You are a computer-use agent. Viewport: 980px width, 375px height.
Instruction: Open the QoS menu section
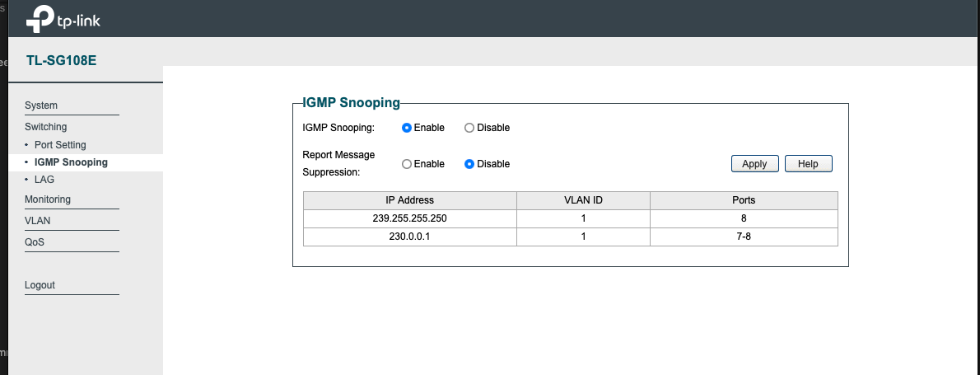(x=35, y=241)
